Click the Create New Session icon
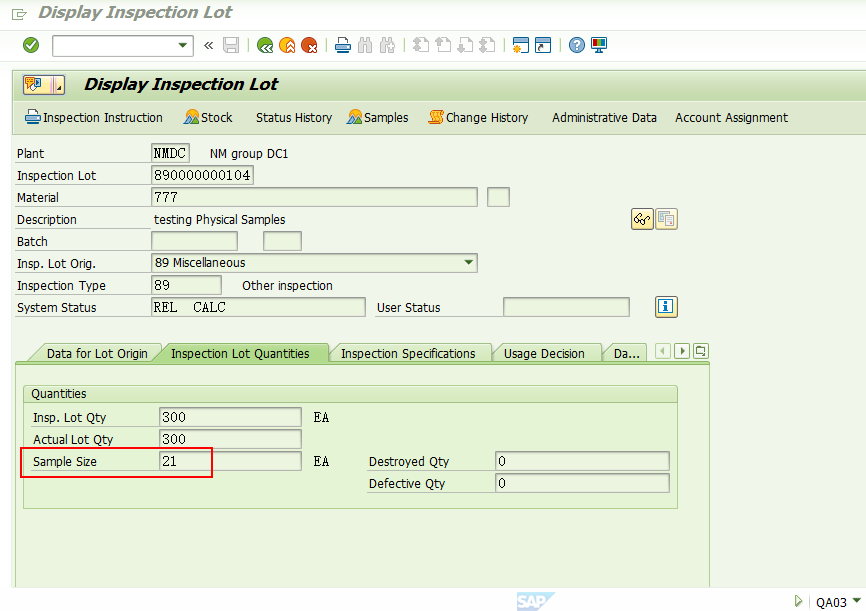 pos(521,45)
